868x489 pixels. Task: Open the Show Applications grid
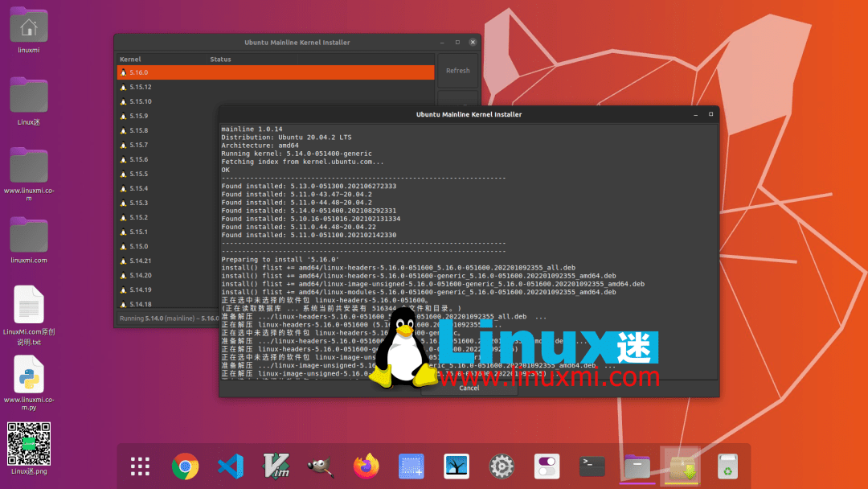point(140,466)
